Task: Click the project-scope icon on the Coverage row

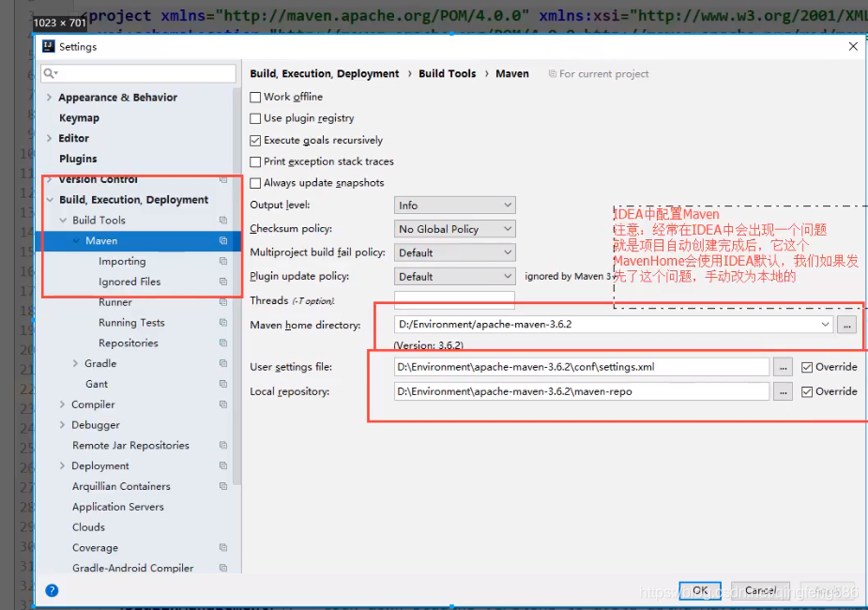Action: click(x=223, y=548)
